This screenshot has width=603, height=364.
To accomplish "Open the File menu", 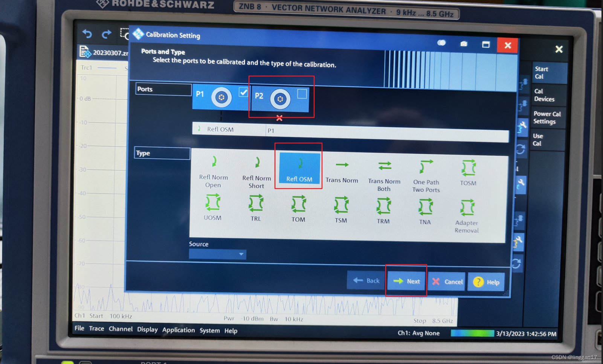I will [79, 328].
